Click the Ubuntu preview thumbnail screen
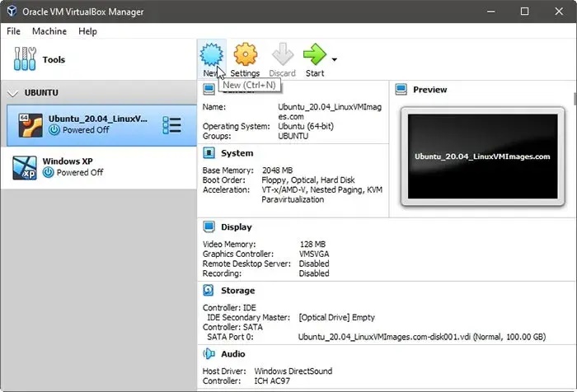 (x=482, y=156)
